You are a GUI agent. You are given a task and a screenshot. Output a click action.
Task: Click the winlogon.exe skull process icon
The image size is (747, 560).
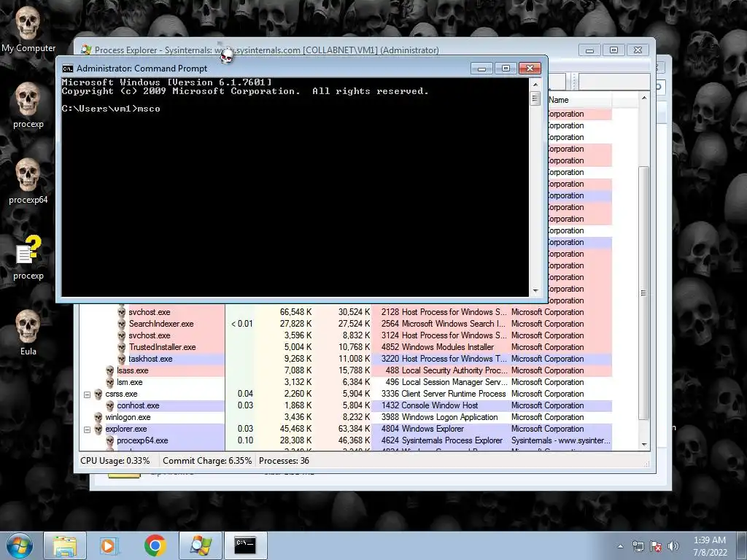[x=98, y=417]
